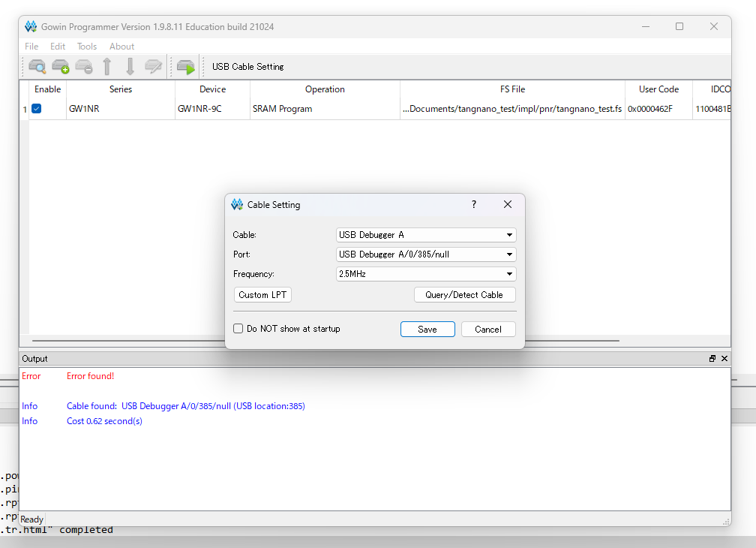Save the cable settings

coord(427,330)
